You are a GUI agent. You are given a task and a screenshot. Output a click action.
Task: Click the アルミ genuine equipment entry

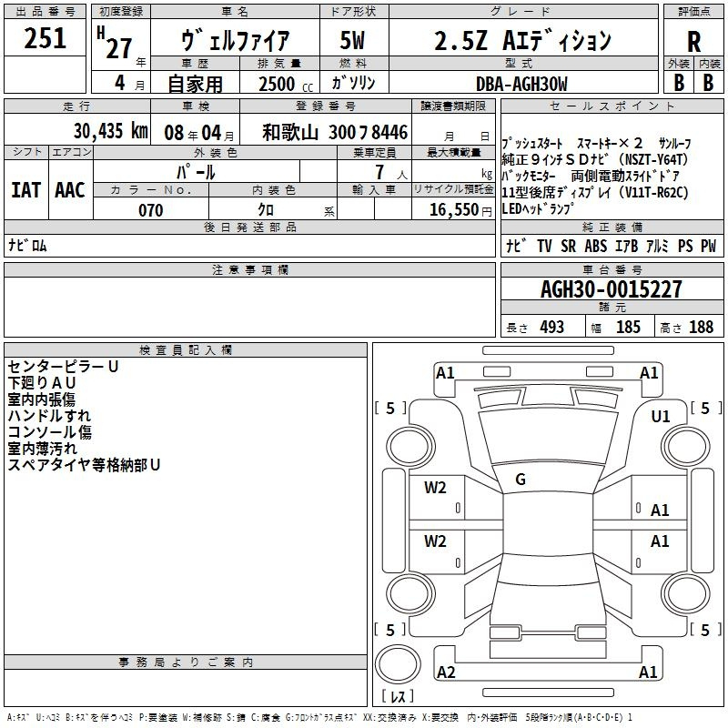tap(657, 246)
